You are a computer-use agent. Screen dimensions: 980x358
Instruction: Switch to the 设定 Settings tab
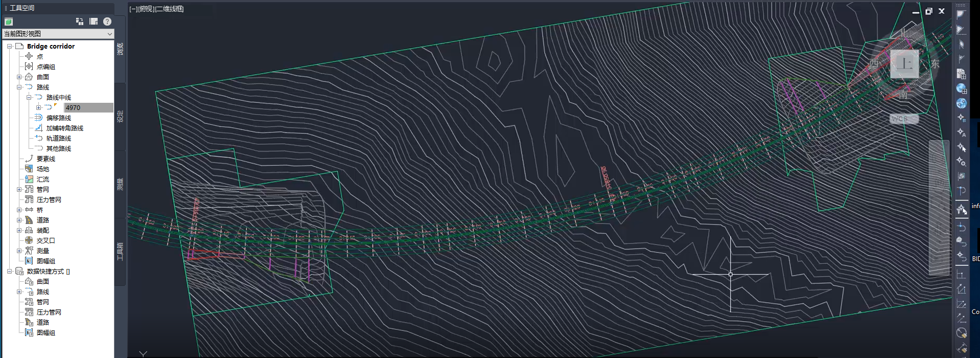pos(121,116)
